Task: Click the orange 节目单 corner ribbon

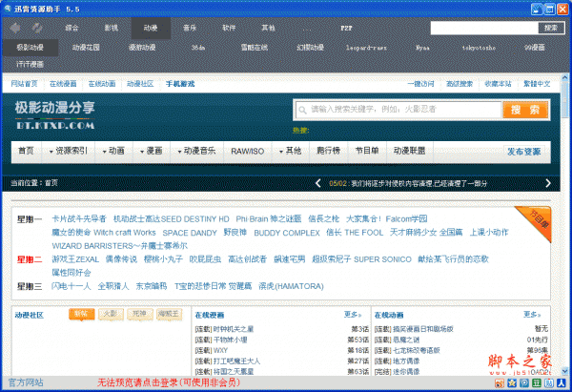Action: tap(536, 221)
